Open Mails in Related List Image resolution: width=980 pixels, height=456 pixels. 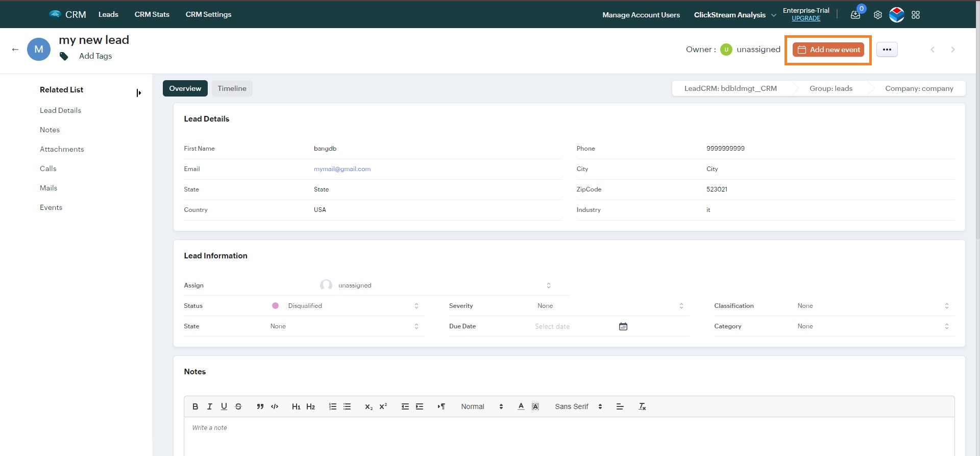click(48, 188)
